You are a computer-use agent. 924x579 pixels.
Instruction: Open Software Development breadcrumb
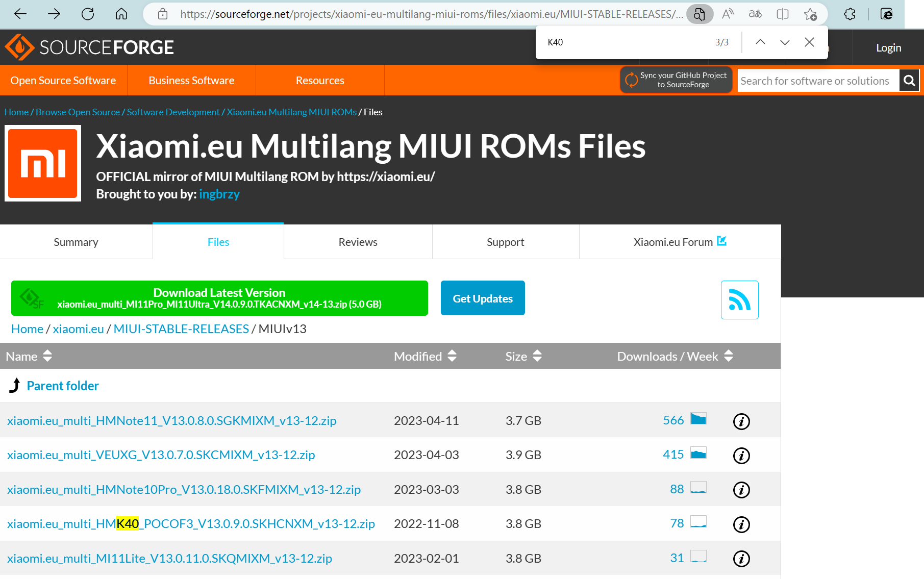pos(173,112)
